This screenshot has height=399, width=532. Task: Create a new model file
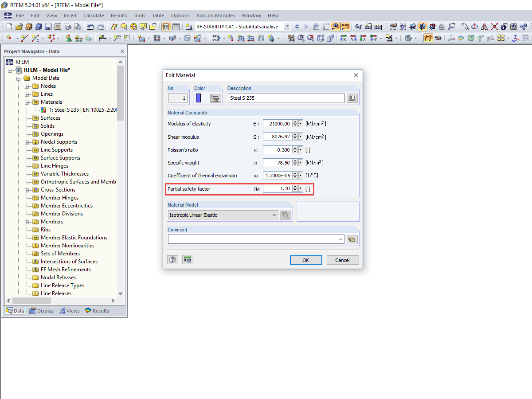click(8, 27)
